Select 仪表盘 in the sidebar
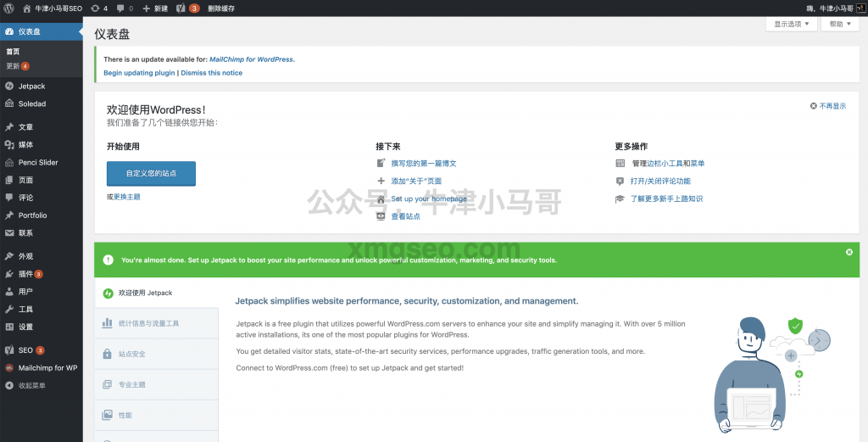Screen dimensions: 868x442 click(41, 31)
